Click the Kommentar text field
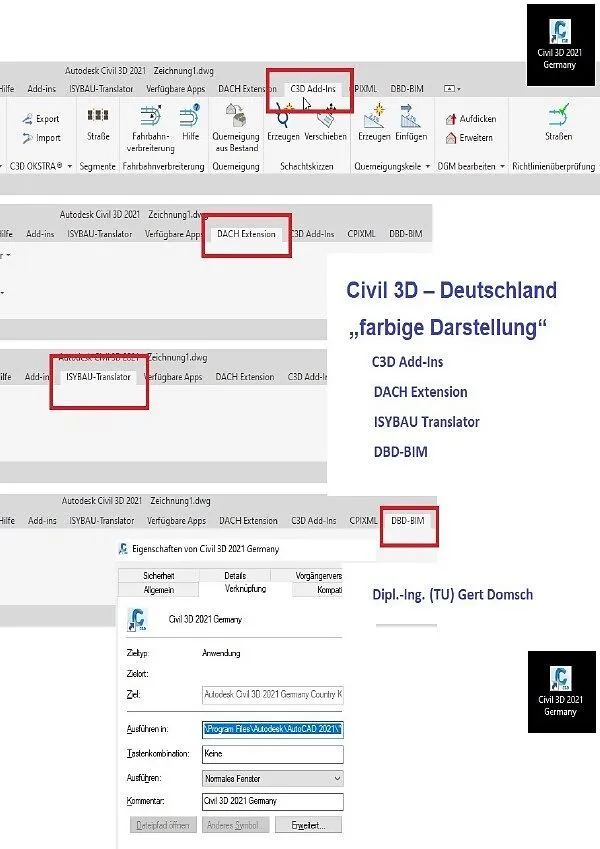The image size is (600, 849). click(x=271, y=801)
